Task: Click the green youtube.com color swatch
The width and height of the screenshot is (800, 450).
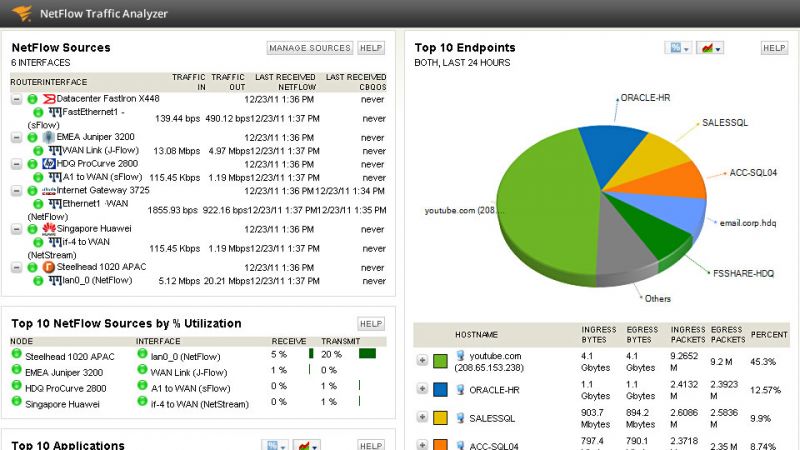Action: tap(440, 361)
